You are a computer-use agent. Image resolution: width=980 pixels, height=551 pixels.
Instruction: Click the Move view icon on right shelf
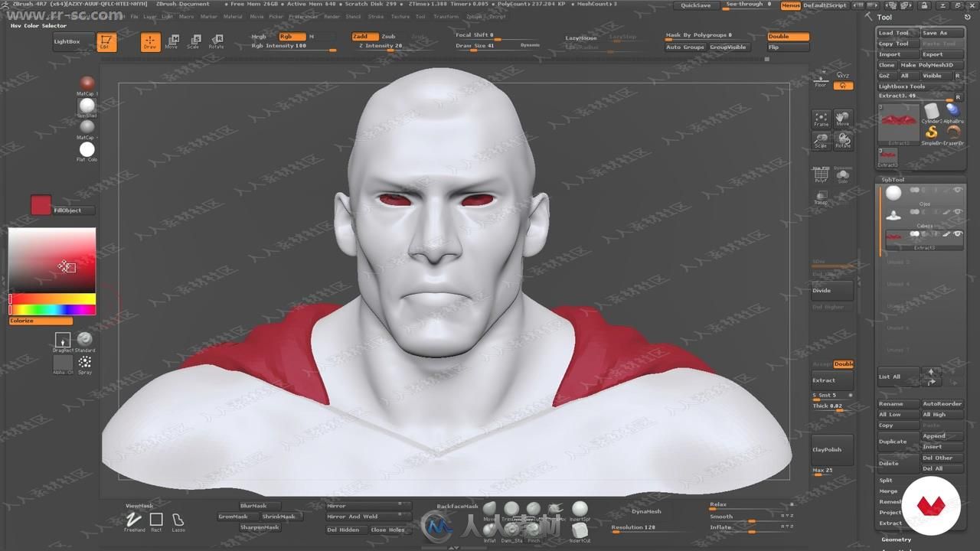[x=843, y=119]
